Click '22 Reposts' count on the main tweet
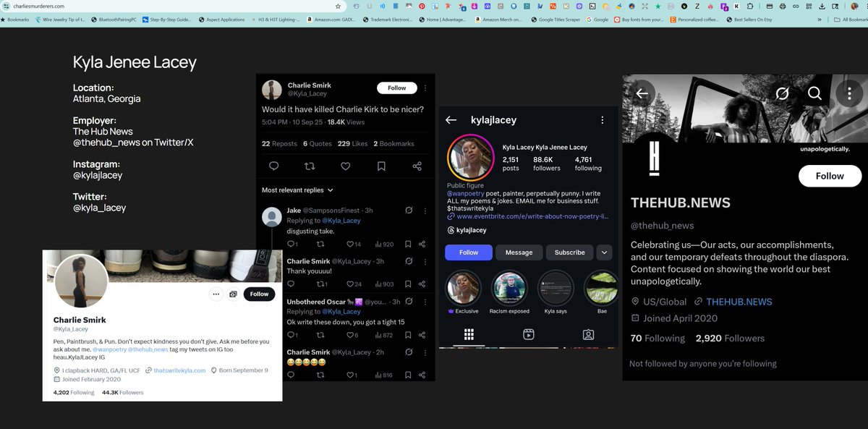The height and width of the screenshot is (429, 868). coord(279,144)
